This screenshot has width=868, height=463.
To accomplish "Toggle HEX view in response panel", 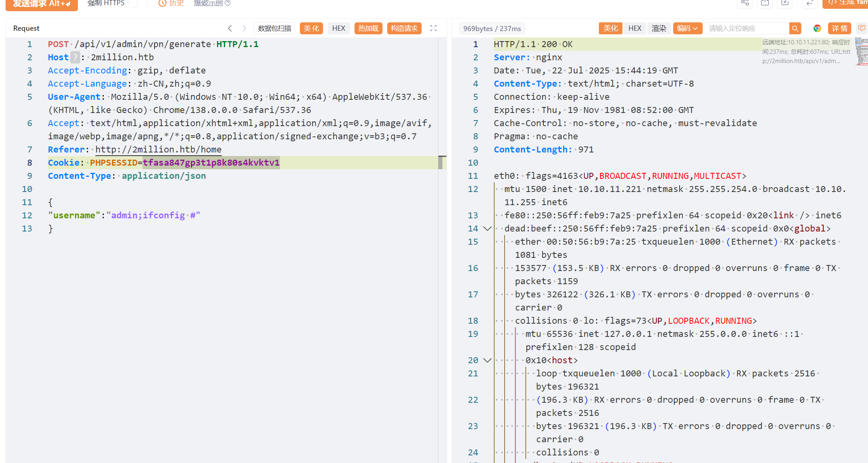I will point(634,28).
